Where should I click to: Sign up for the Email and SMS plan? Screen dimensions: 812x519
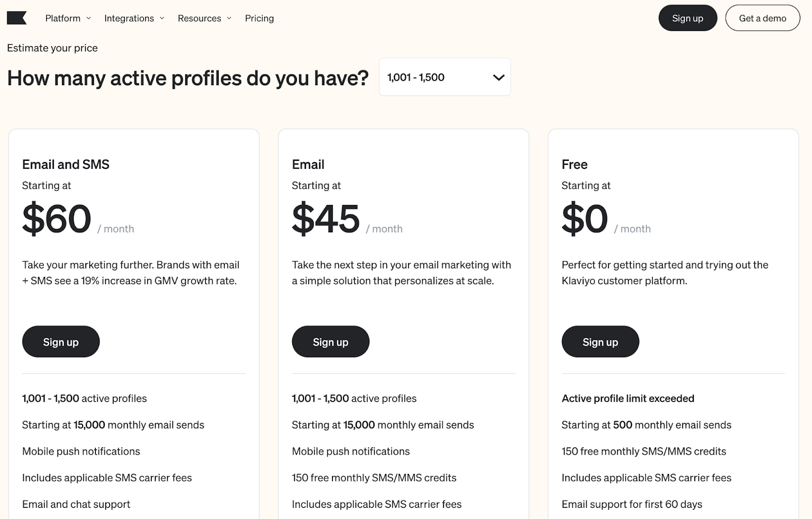[61, 342]
